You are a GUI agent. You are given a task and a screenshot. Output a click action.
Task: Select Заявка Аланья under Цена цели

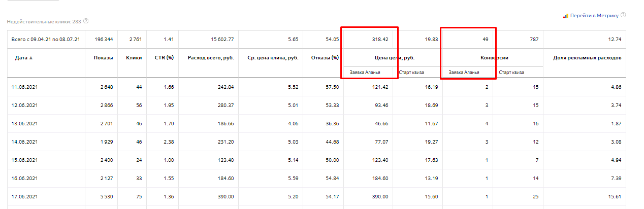pos(365,73)
